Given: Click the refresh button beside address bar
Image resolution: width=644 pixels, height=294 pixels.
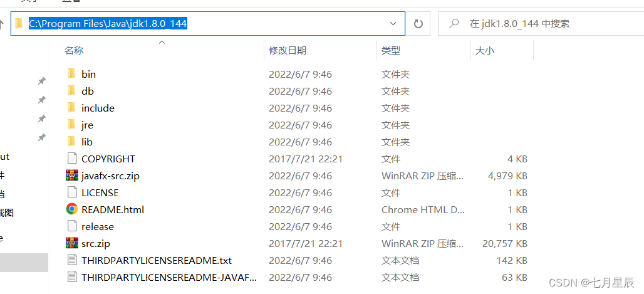Looking at the screenshot, I should pos(418,24).
